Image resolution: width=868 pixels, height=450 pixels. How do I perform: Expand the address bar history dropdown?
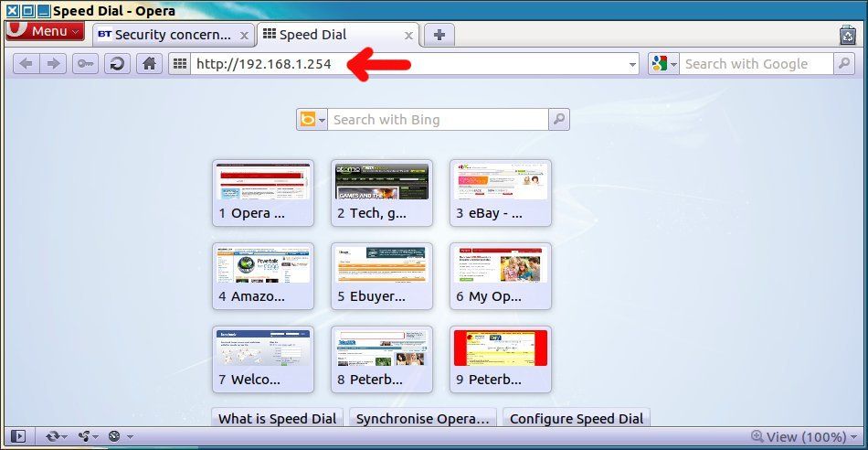point(632,65)
